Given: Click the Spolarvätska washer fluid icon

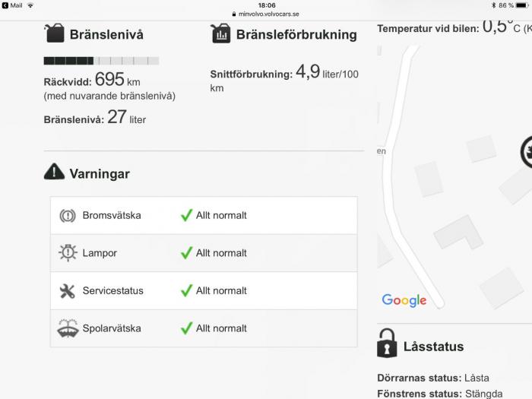Looking at the screenshot, I should [68, 328].
